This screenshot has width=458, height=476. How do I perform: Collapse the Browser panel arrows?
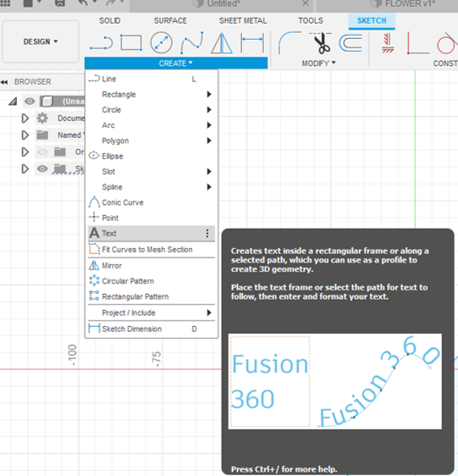(4, 82)
